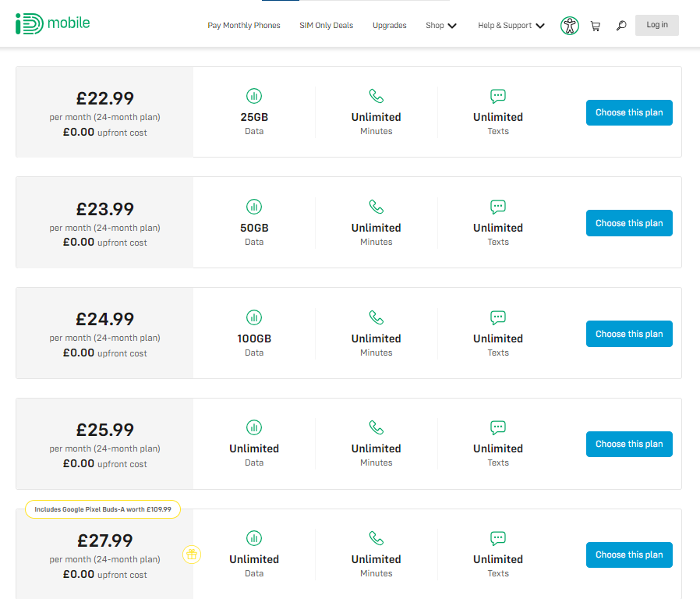
Task: Click the data icon on the 25GB plan
Action: pos(254,96)
